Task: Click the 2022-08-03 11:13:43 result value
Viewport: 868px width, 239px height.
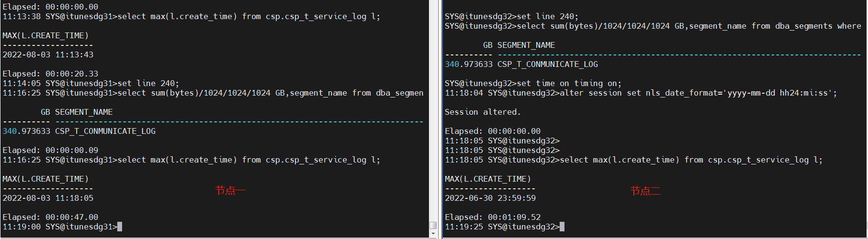Action: [x=48, y=54]
